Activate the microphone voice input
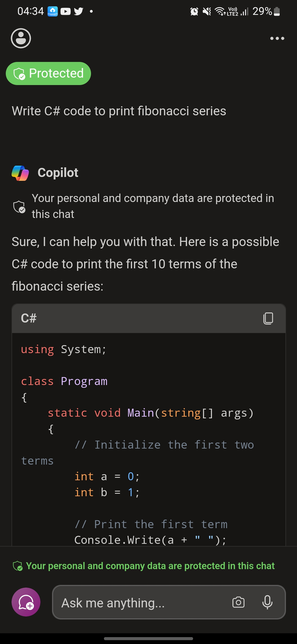 267,602
